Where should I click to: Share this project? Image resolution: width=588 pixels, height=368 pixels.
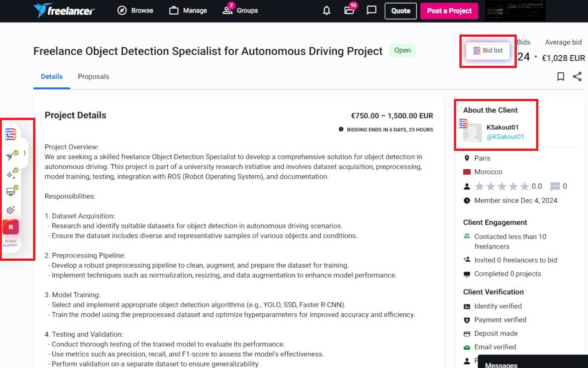(x=577, y=77)
